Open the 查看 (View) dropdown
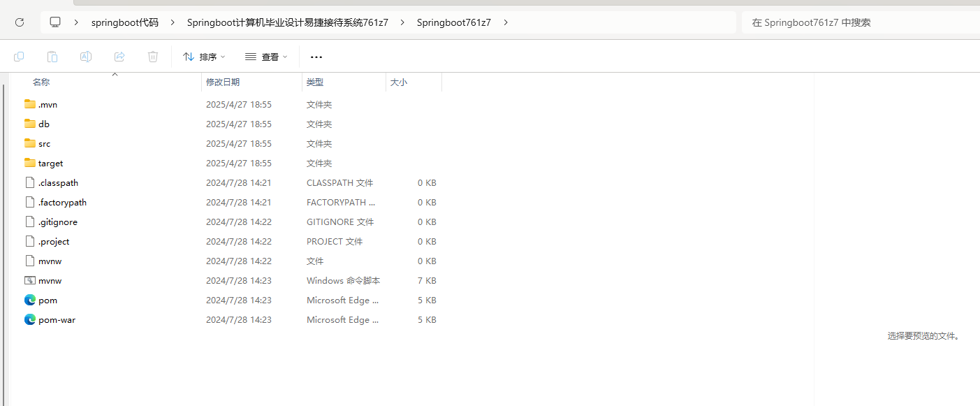 (x=266, y=57)
